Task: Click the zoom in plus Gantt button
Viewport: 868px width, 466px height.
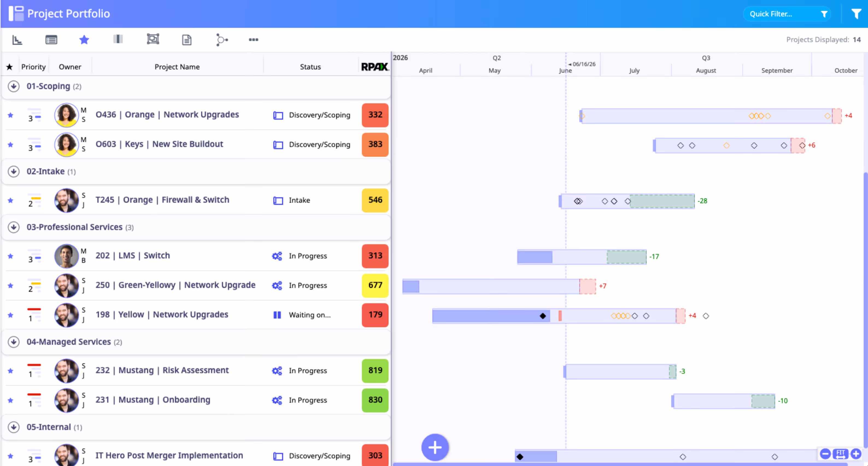Action: pos(856,453)
